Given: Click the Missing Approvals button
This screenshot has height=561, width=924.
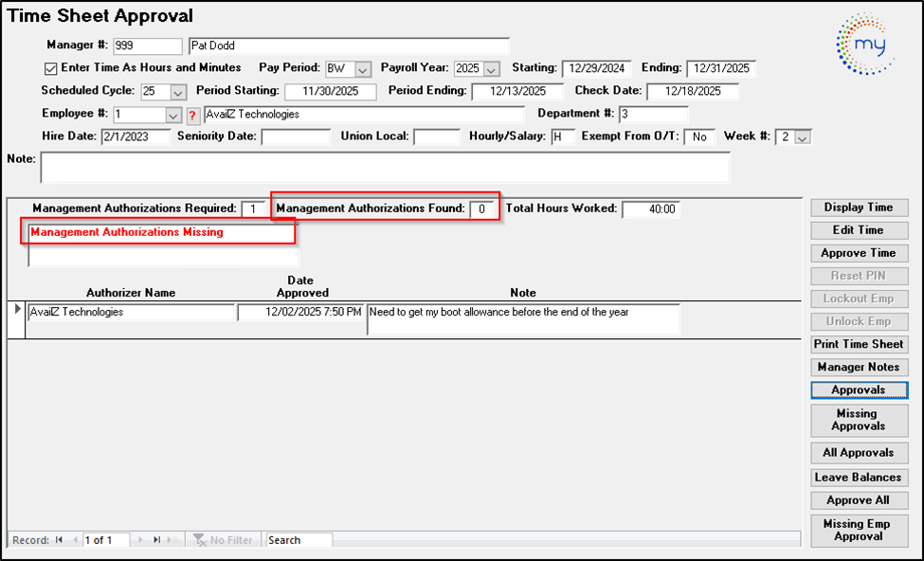Looking at the screenshot, I should point(859,420).
